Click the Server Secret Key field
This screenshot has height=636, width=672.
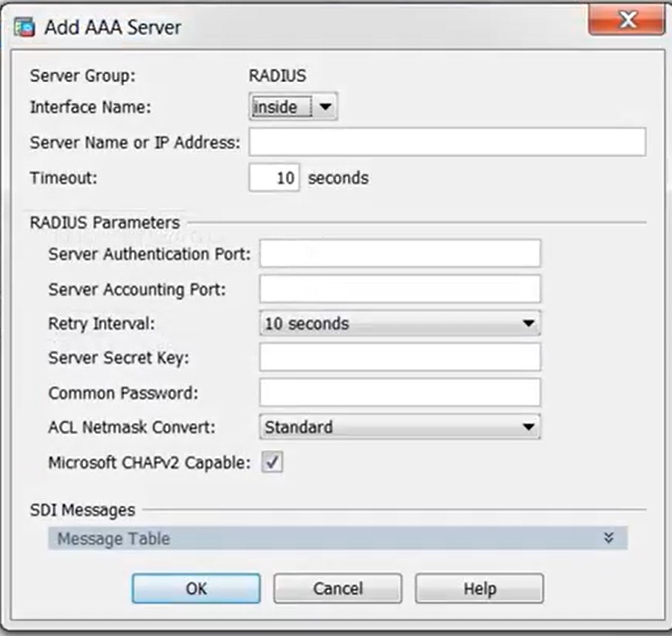coord(400,358)
